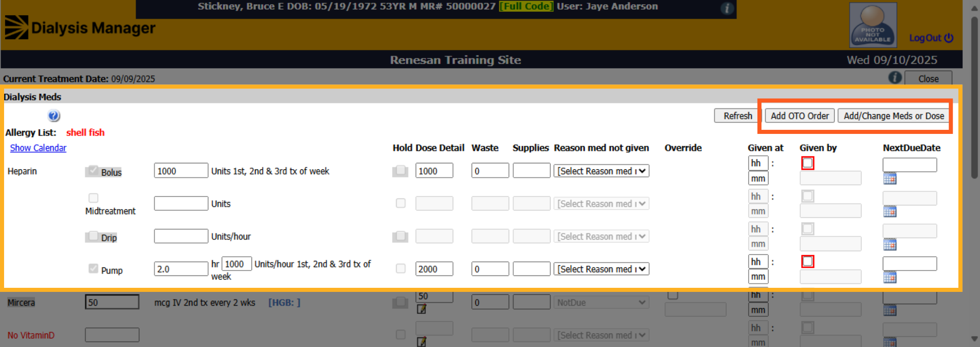Viewport: 980px width, 347px height.
Task: Open reason not given dropdown for Drip
Action: 601,236
